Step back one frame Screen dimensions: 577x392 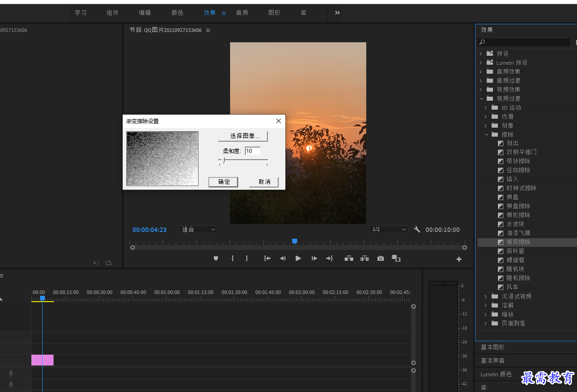283,258
